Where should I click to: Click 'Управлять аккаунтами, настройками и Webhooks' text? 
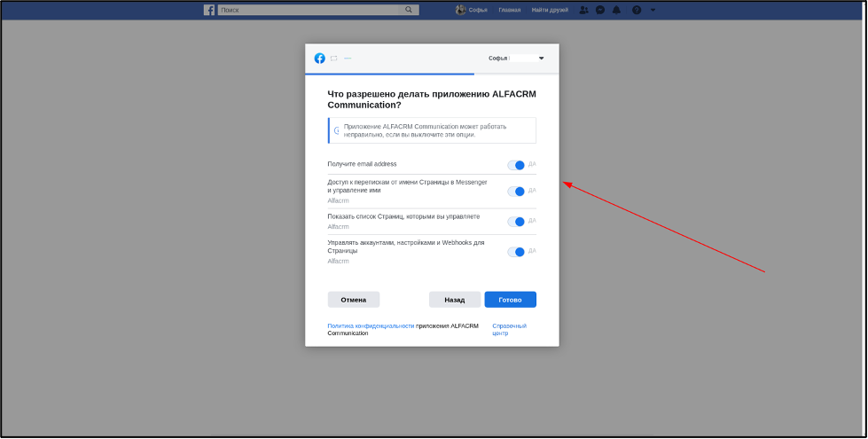click(406, 247)
